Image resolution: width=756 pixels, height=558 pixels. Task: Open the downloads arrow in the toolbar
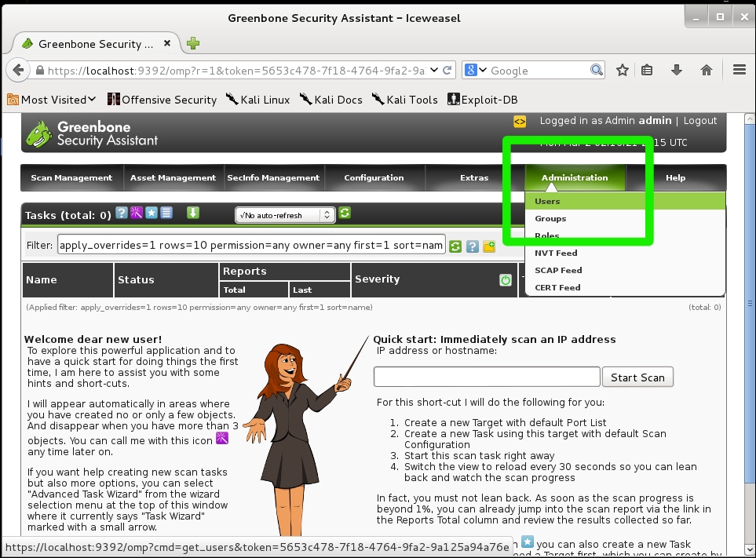[677, 71]
